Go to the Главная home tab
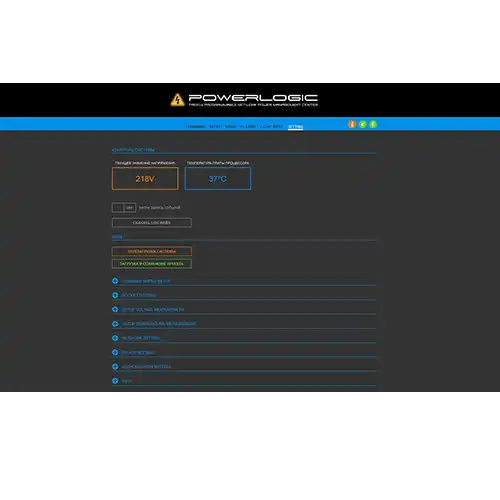The height and width of the screenshot is (500, 500). point(195,127)
